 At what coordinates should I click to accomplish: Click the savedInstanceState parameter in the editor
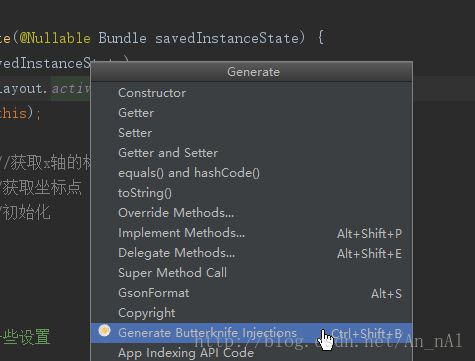coord(227,38)
